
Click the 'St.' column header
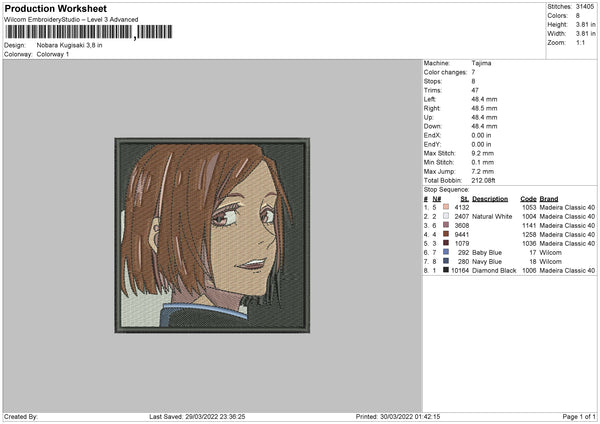(x=465, y=199)
